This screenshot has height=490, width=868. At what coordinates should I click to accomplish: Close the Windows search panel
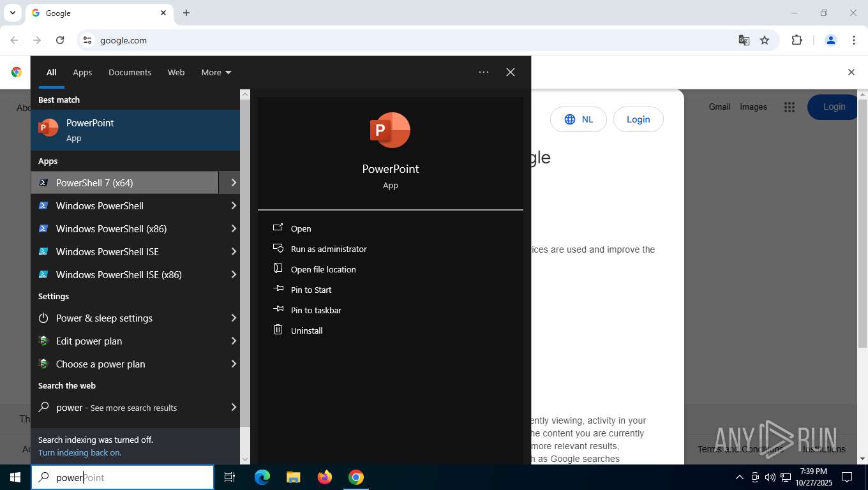click(511, 72)
